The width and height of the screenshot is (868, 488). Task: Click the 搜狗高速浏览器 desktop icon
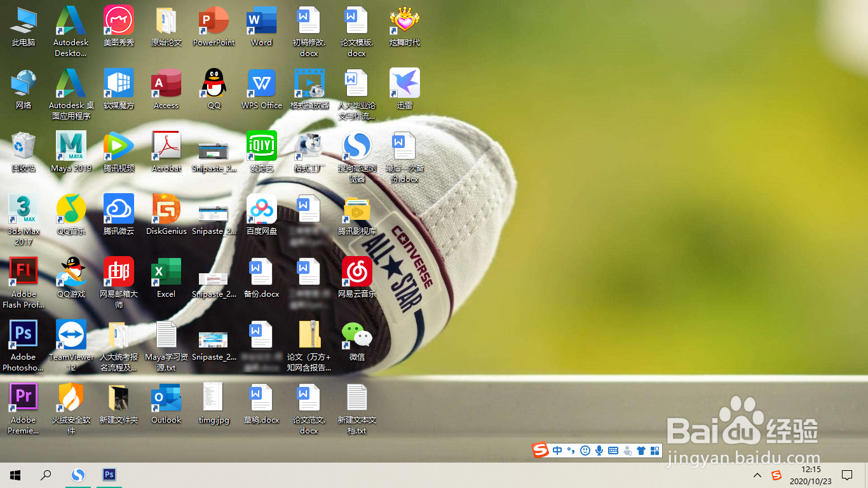tap(357, 157)
